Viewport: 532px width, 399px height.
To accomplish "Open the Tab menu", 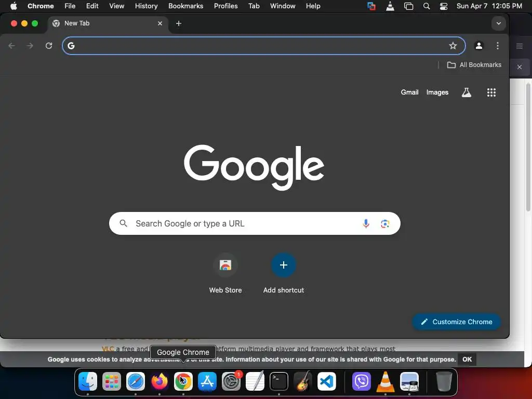I will point(254,6).
